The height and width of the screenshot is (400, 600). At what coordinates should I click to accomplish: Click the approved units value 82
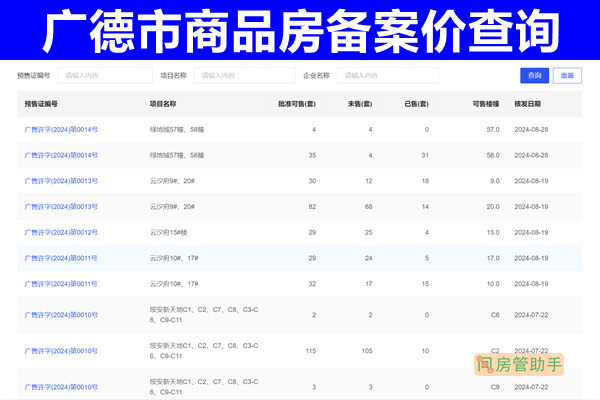pos(312,206)
